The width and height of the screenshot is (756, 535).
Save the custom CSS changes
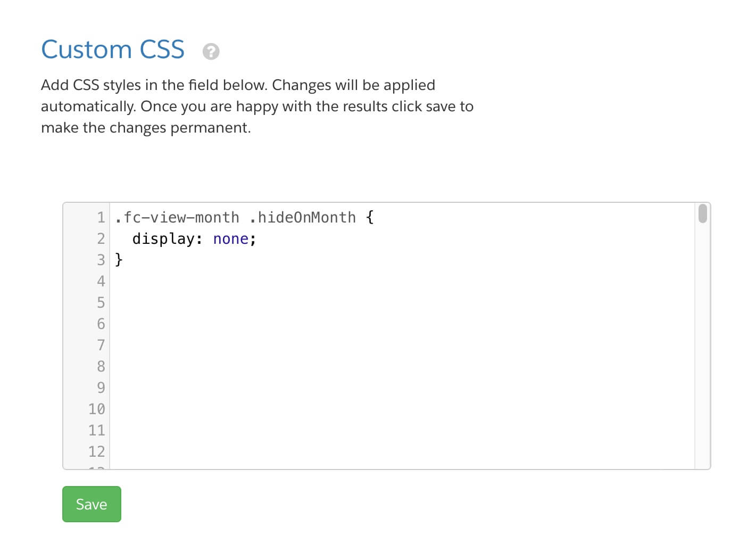point(92,504)
